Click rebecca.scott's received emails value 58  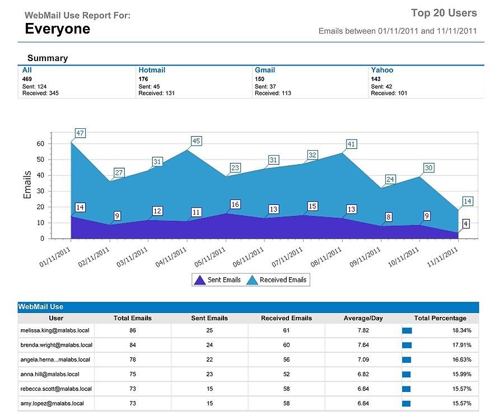coord(286,389)
